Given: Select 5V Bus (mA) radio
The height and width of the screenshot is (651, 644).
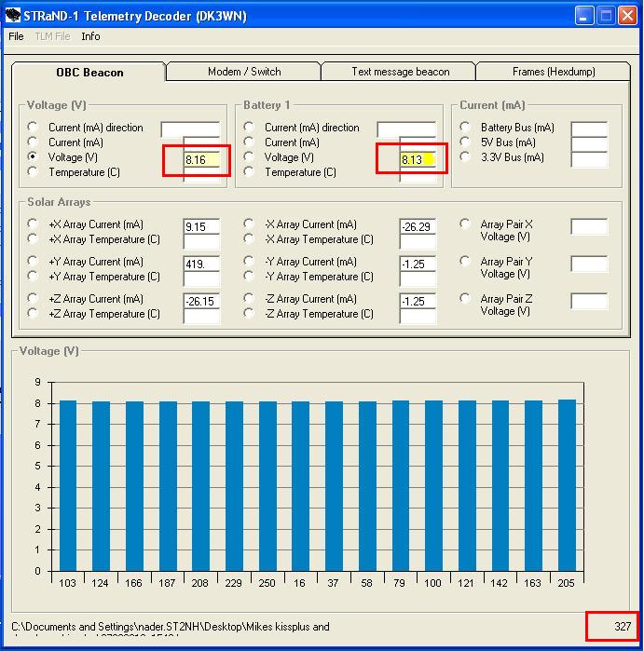Looking at the screenshot, I should tap(464, 142).
